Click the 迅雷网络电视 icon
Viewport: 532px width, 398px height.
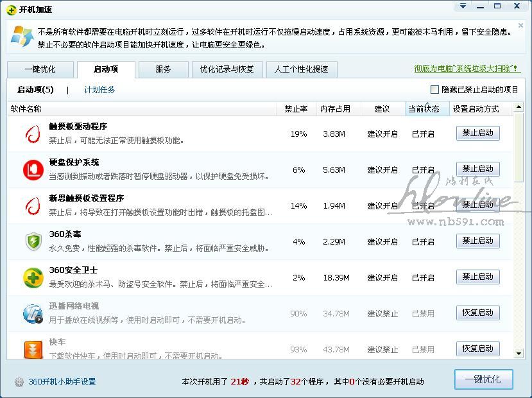click(33, 313)
